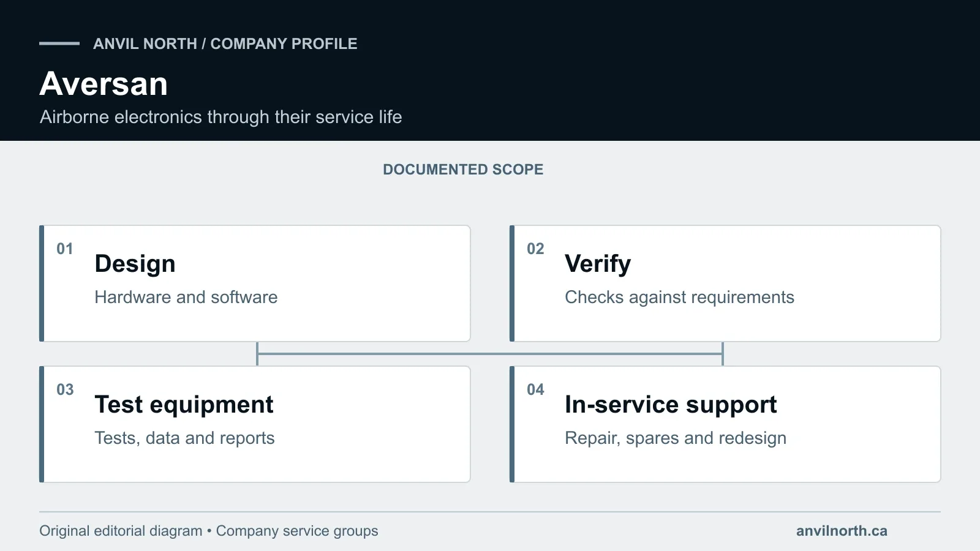Select the 'Verify' card heading
The width and height of the screenshot is (980, 551).
[598, 264]
